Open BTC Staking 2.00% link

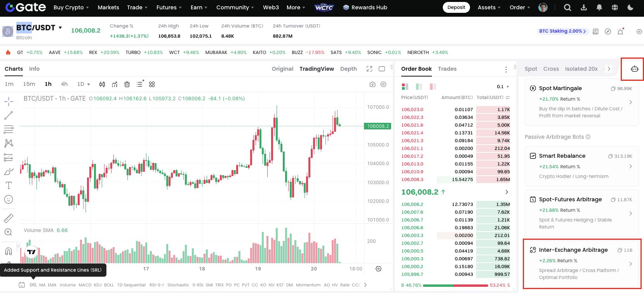(x=562, y=31)
